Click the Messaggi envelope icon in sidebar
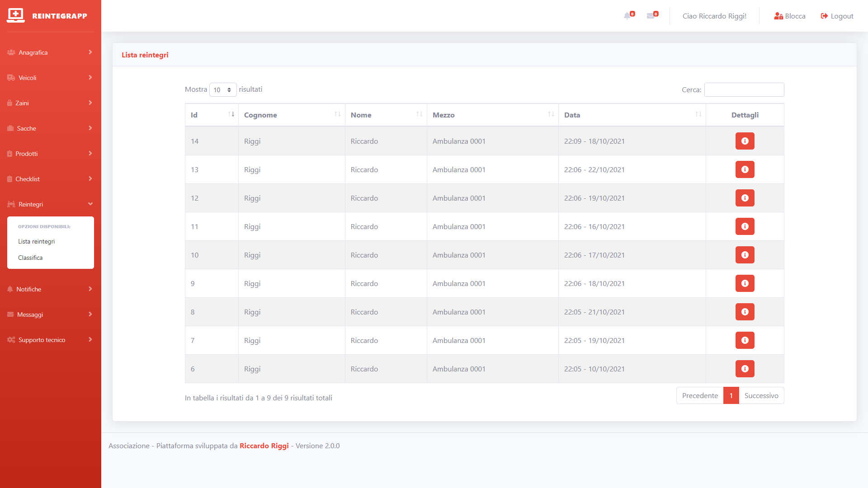Viewport: 868px width, 488px height. coord(10,314)
